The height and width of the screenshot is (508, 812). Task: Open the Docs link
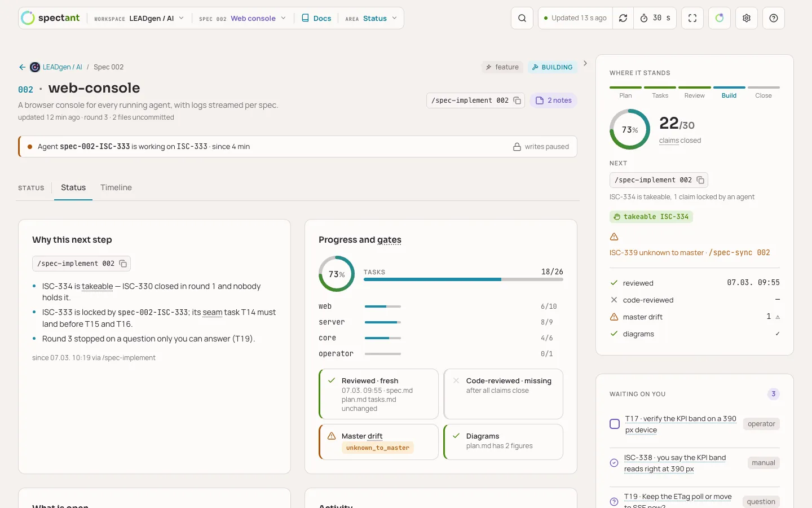[x=316, y=18]
